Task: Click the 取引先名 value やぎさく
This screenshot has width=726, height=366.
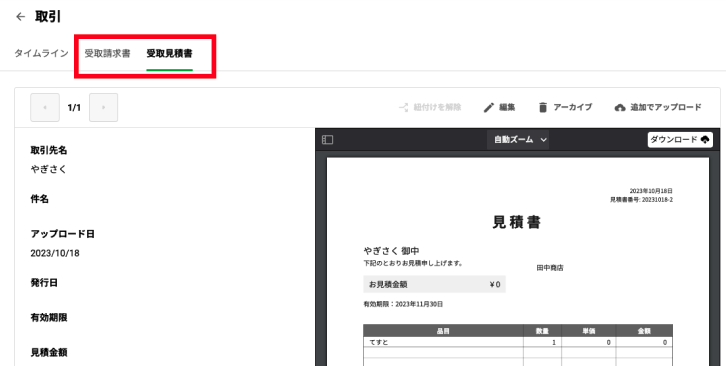Action: pos(49,170)
